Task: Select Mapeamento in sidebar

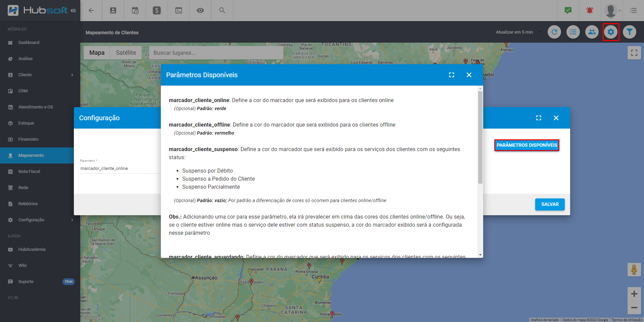Action: pyautogui.click(x=37, y=155)
